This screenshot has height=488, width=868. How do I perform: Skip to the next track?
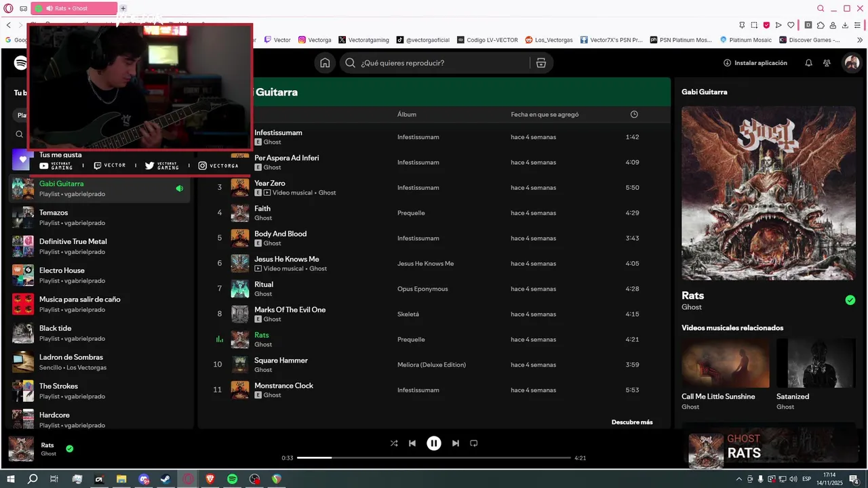pyautogui.click(x=456, y=443)
